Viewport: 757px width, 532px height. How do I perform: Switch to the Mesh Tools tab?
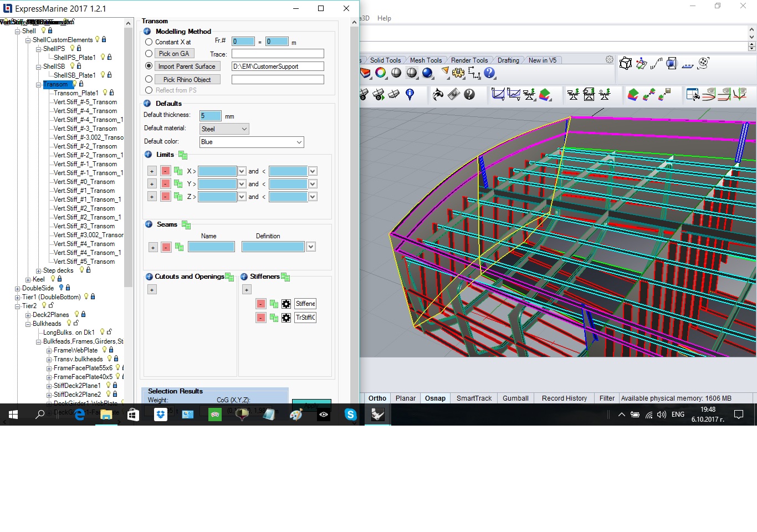pos(426,60)
